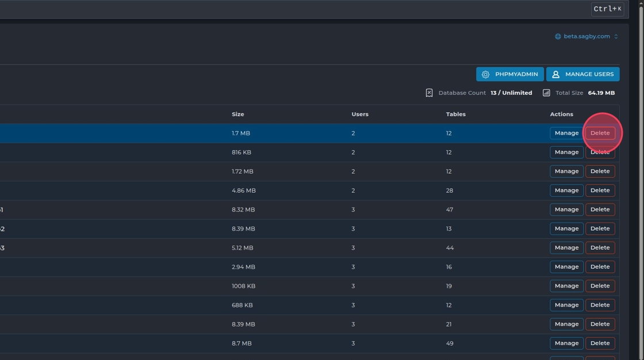
Task: Manage the database with 47 tables
Action: coord(566,209)
